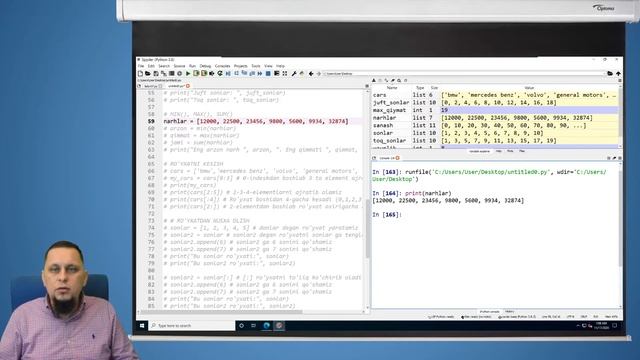This screenshot has height=360, width=640.
Task: Click Search variables magnifier icon
Action: tap(399, 80)
